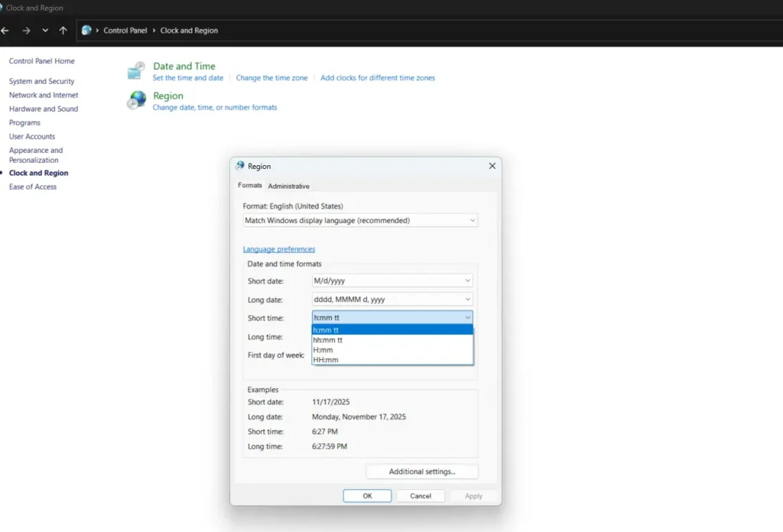Click the Region globe icon

135,99
